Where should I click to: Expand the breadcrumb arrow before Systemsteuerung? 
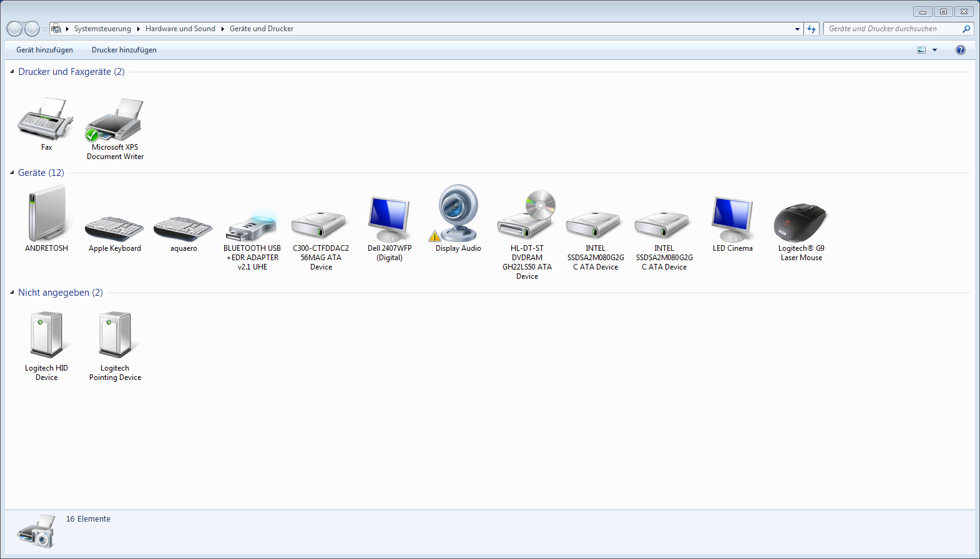(67, 29)
